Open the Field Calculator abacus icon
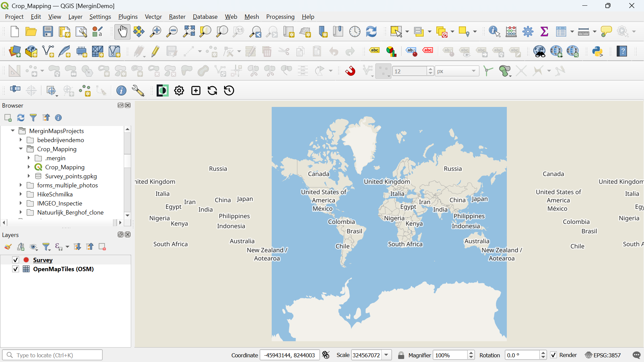 click(511, 32)
